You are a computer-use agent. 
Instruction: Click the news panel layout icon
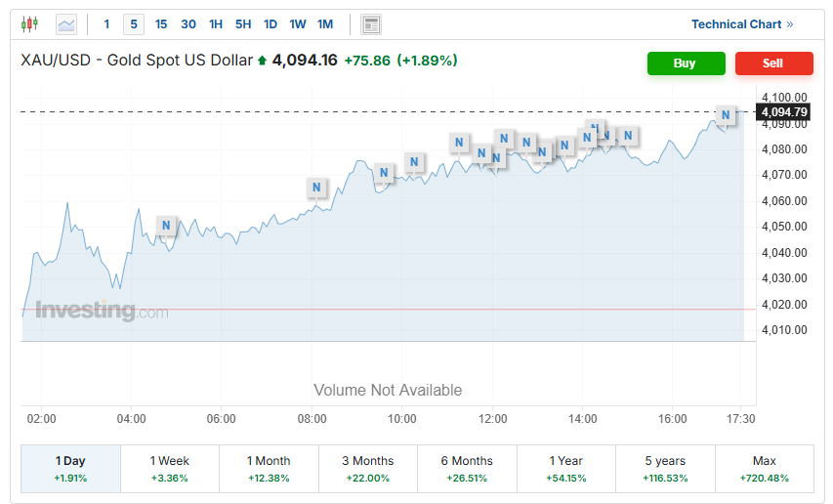[371, 24]
